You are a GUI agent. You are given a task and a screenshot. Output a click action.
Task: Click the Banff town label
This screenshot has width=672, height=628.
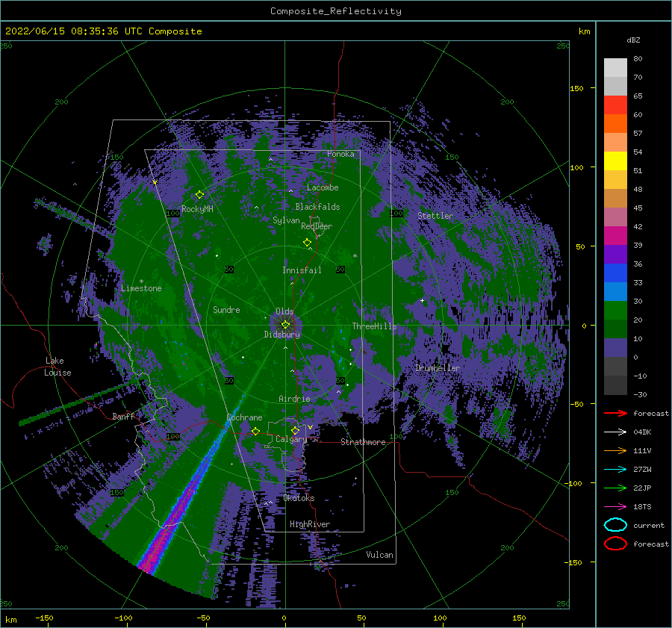click(123, 416)
